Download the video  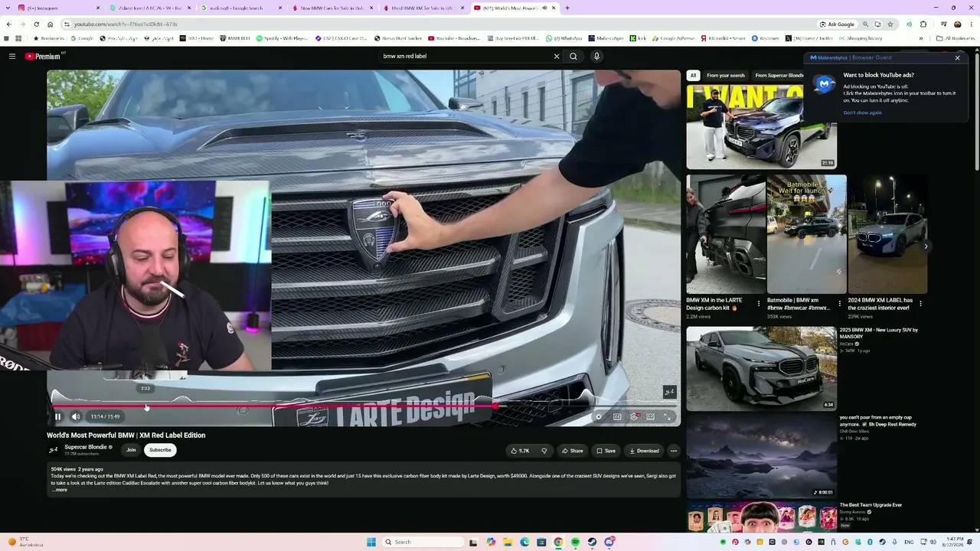pyautogui.click(x=644, y=451)
